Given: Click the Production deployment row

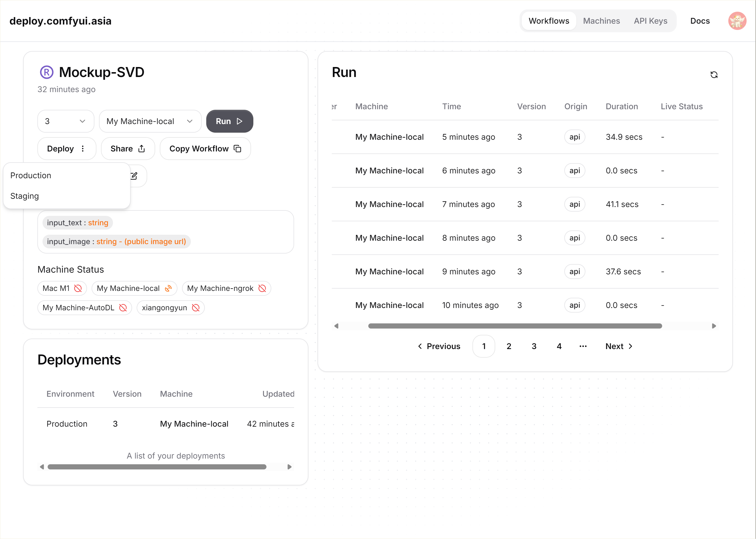Looking at the screenshot, I should pos(166,424).
